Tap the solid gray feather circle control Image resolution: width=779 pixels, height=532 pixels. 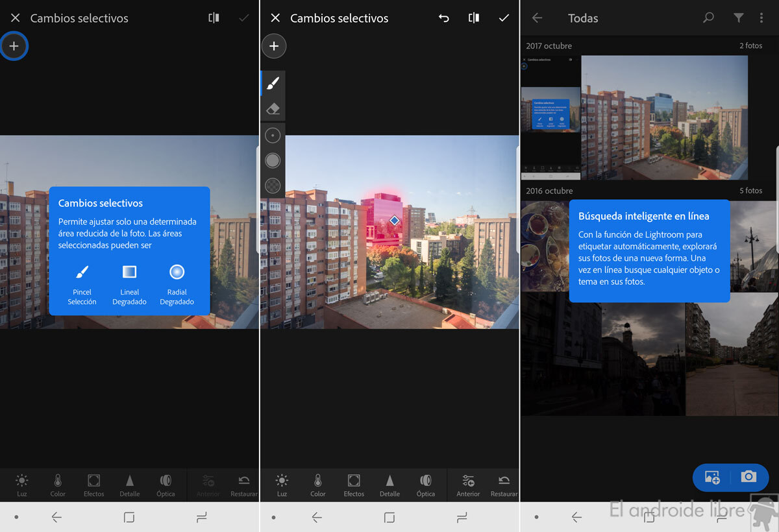273,160
